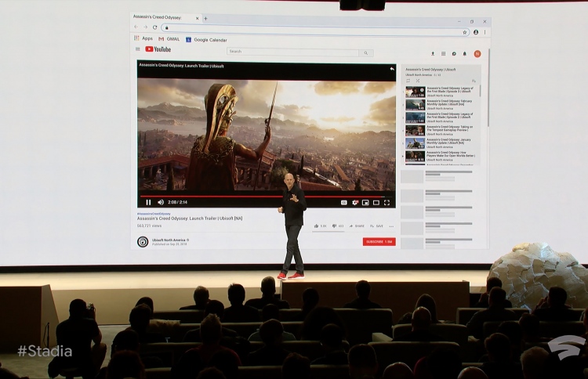Click the playlist panel scrollbar
The width and height of the screenshot is (588, 379).
[480, 92]
